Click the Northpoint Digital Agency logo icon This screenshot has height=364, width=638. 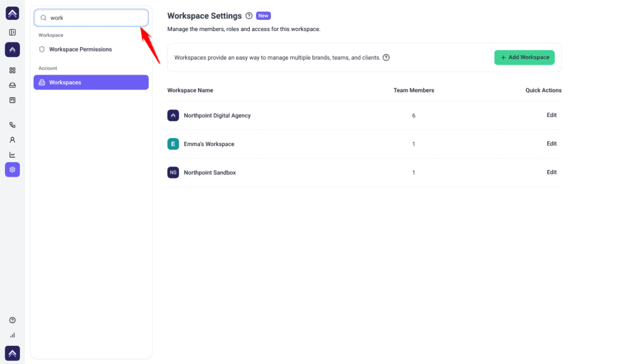point(173,115)
